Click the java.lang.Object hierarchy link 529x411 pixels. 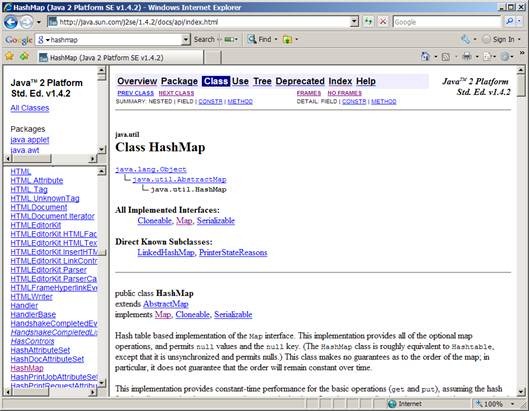coord(151,169)
